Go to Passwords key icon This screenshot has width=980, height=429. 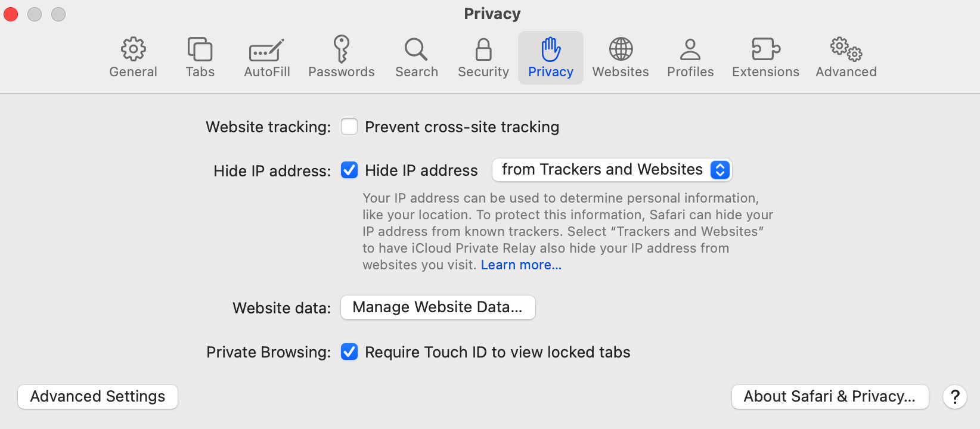pos(342,49)
